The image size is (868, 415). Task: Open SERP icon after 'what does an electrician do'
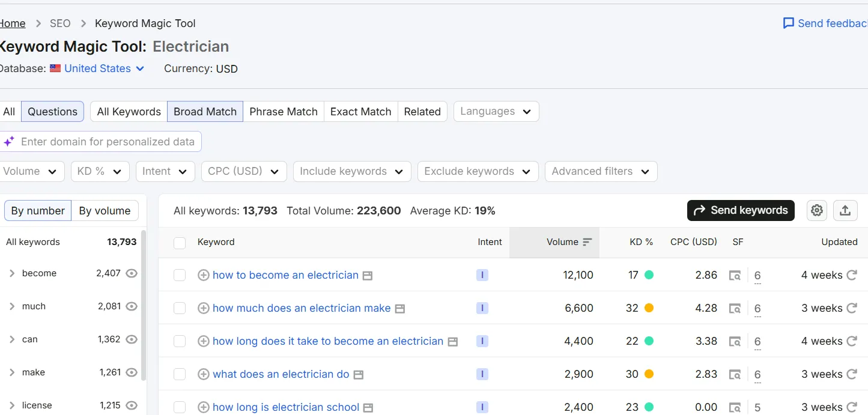click(359, 375)
